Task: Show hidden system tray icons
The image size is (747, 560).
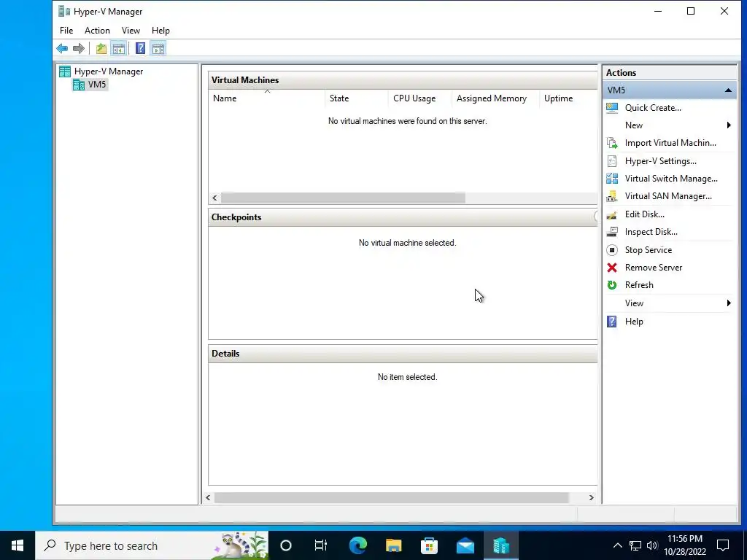Action: [x=617, y=545]
